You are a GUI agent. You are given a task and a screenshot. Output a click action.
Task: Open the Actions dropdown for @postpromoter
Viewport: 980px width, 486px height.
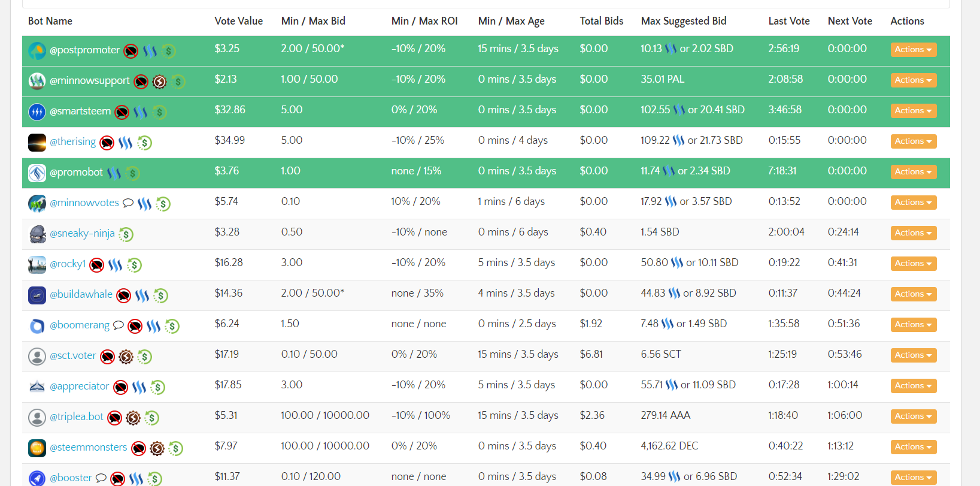tap(913, 50)
